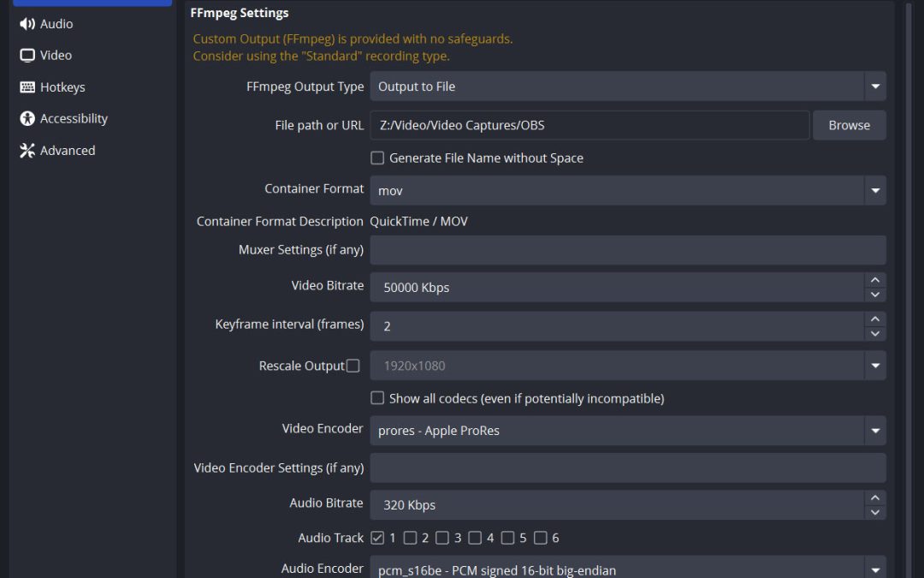Check Show all codecs option
Screen dimensions: 924x578
tap(377, 398)
